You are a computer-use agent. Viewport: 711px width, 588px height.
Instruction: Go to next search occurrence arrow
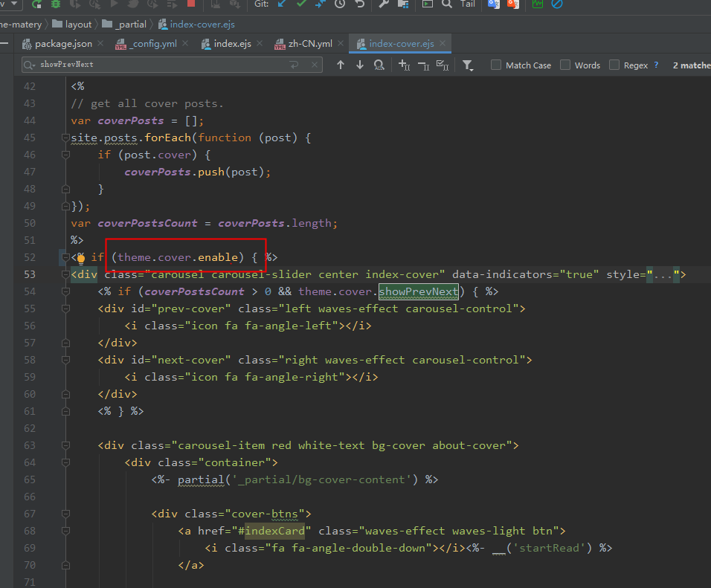click(359, 65)
